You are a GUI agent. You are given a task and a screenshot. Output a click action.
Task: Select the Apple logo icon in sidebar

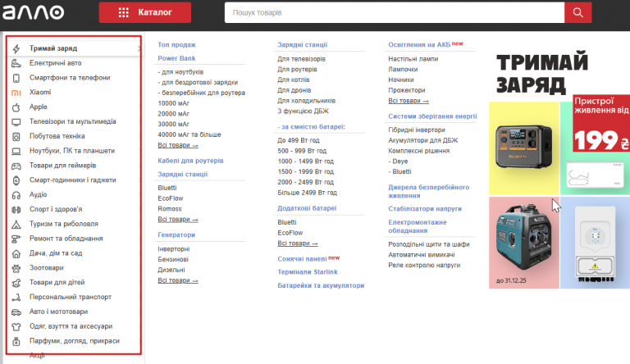[16, 107]
